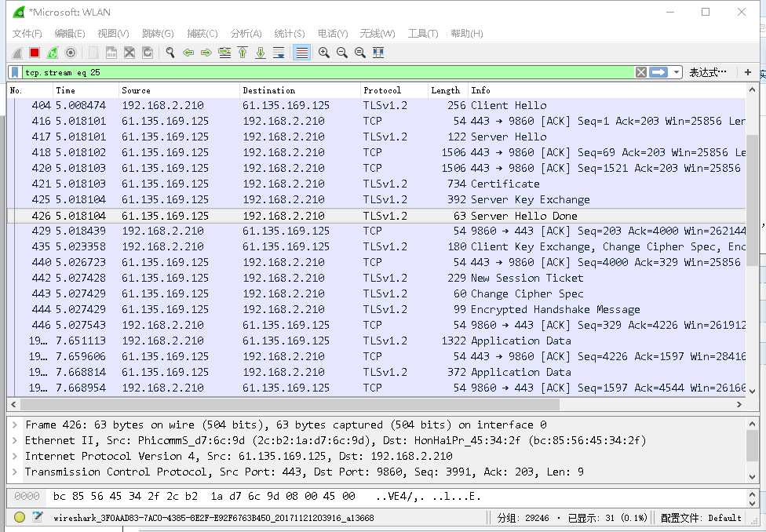
Task: Jump to last packet down-arrow icon
Action: [x=261, y=53]
